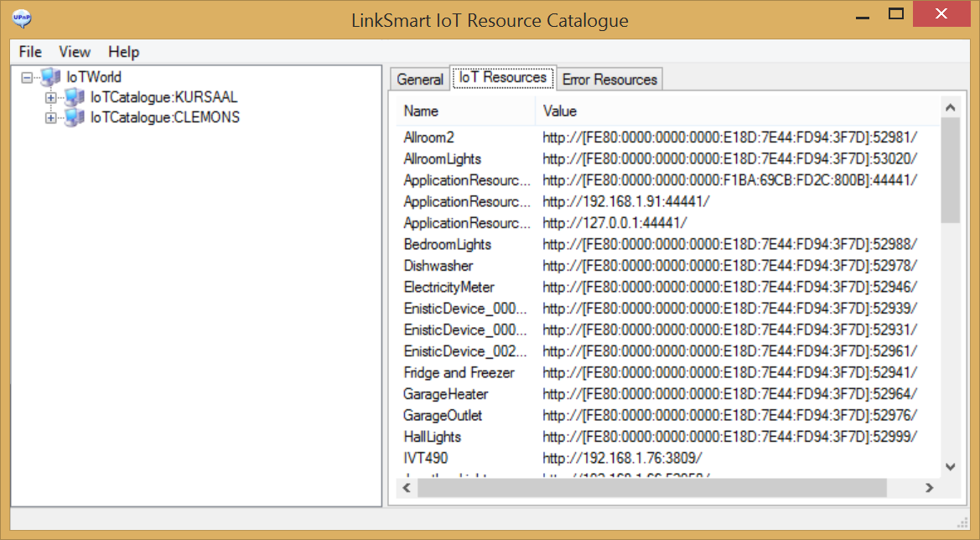Click the URL ending in :52988/
The width and height of the screenshot is (980, 540).
point(730,244)
